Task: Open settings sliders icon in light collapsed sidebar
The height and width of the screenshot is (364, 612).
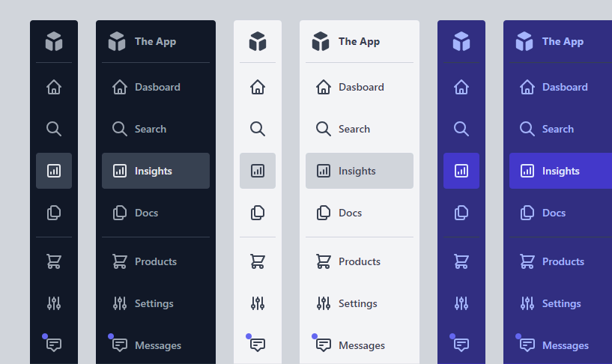Action: (258, 303)
